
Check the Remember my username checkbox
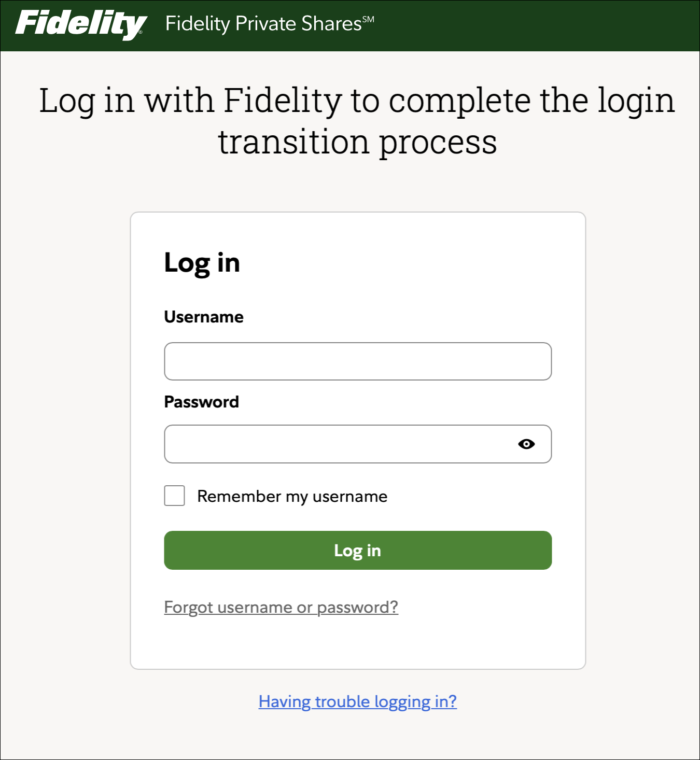pos(174,496)
